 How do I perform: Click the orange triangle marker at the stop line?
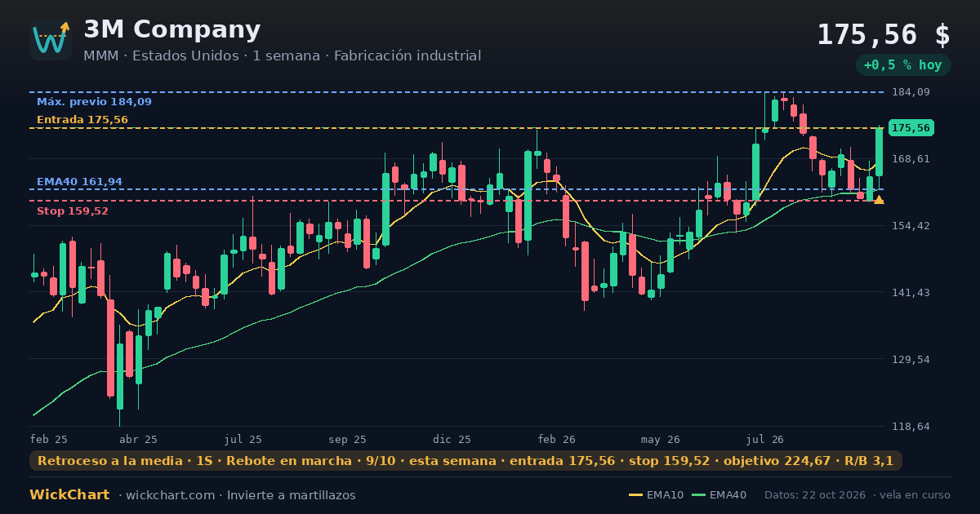[x=879, y=200]
